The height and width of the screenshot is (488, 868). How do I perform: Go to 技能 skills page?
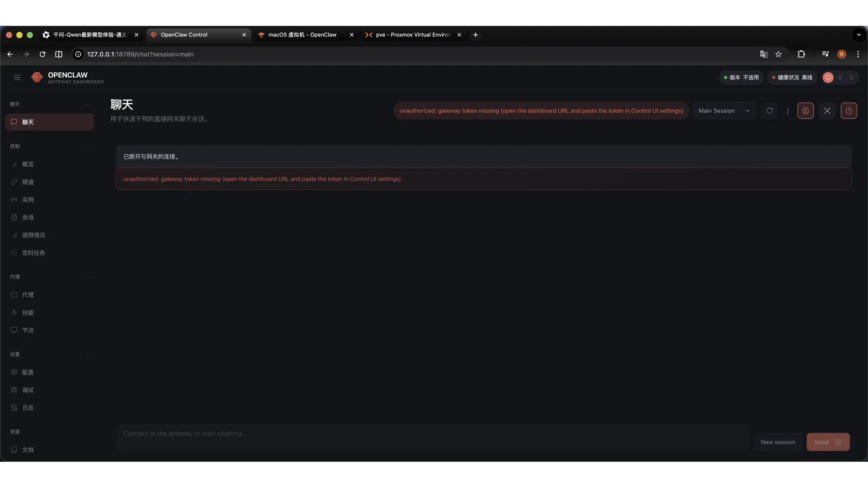point(28,313)
